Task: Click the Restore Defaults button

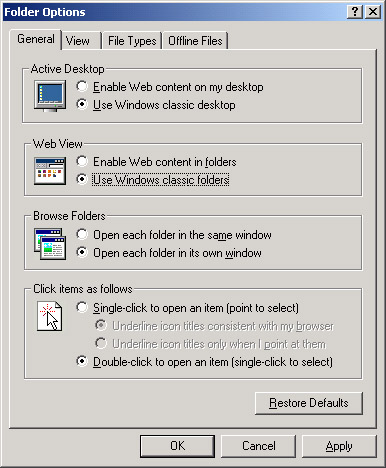Action: tap(309, 403)
